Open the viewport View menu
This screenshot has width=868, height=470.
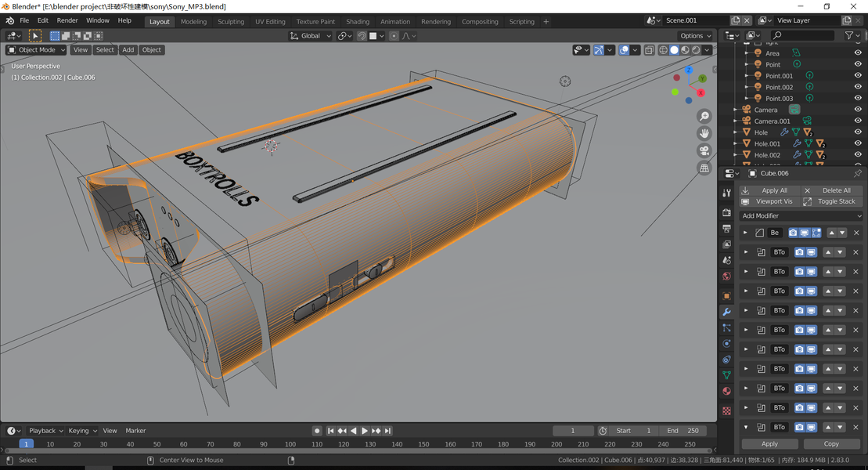tap(81, 50)
